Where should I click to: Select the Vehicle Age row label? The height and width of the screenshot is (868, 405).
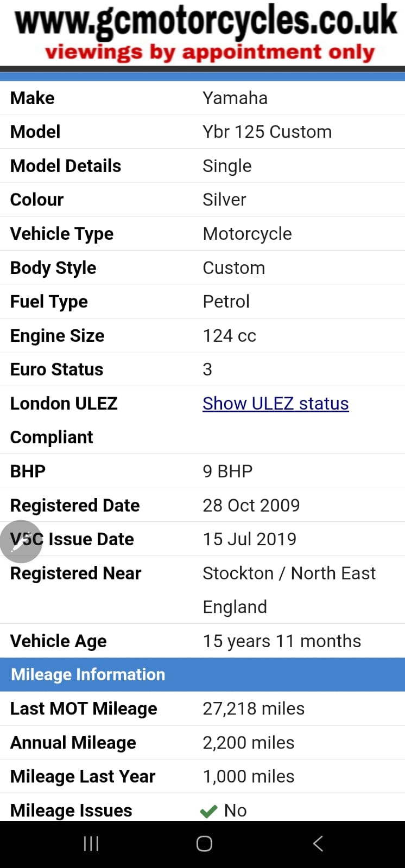click(58, 641)
